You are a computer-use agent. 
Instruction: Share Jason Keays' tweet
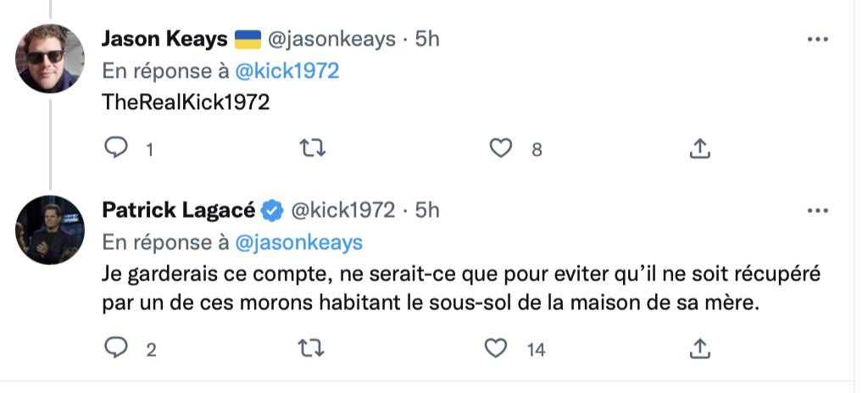point(699,147)
